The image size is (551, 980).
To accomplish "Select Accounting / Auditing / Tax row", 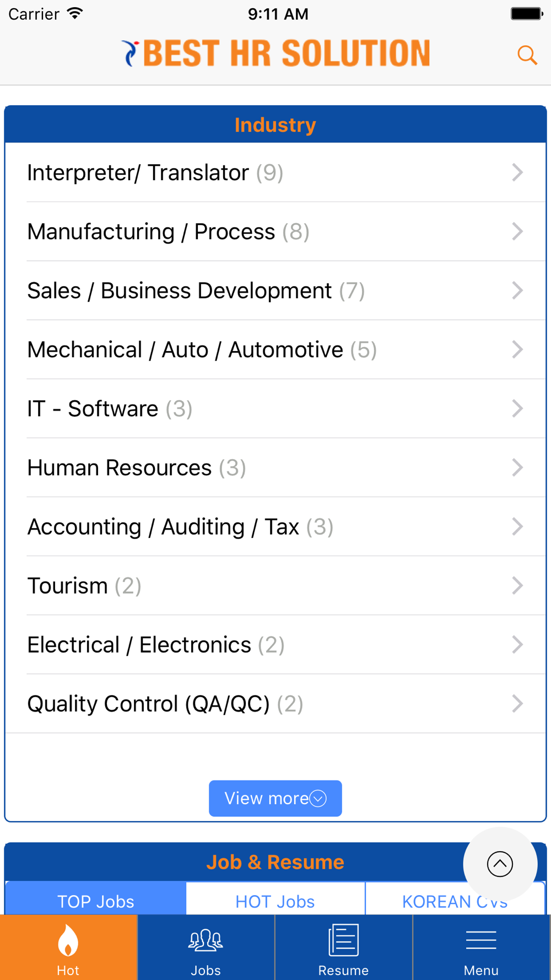I will [x=275, y=526].
